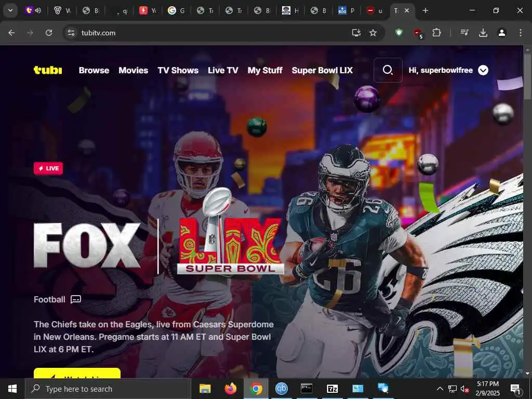Open the notification center icon
Image resolution: width=532 pixels, height=399 pixels.
[x=515, y=389]
